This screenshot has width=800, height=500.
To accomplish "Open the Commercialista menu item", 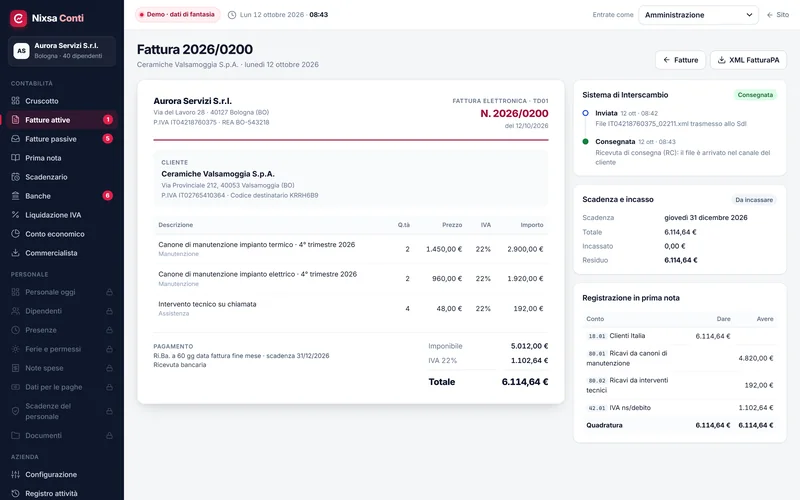I will (62, 253).
